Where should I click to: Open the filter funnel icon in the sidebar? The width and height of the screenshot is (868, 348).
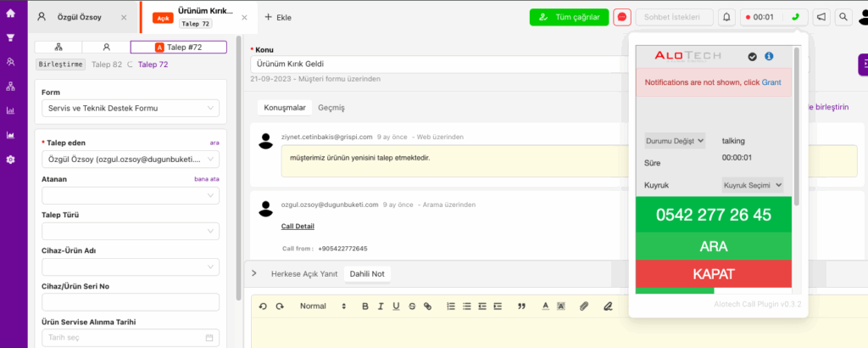[x=10, y=37]
